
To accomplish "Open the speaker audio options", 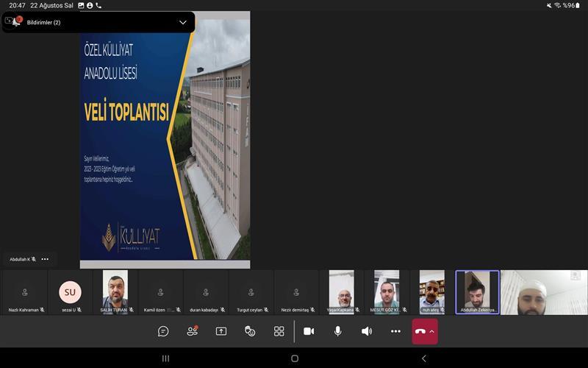I will tap(366, 331).
